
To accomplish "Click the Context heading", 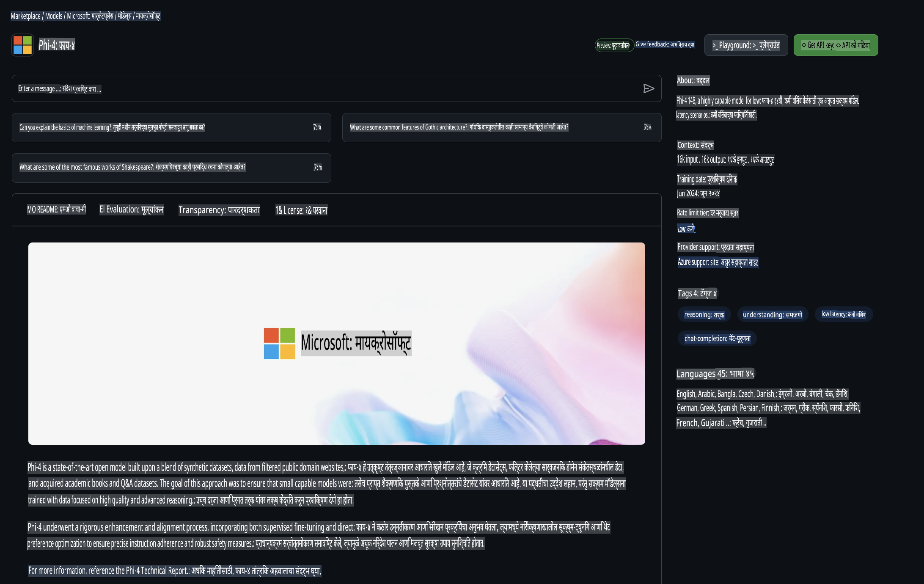I will pyautogui.click(x=695, y=145).
